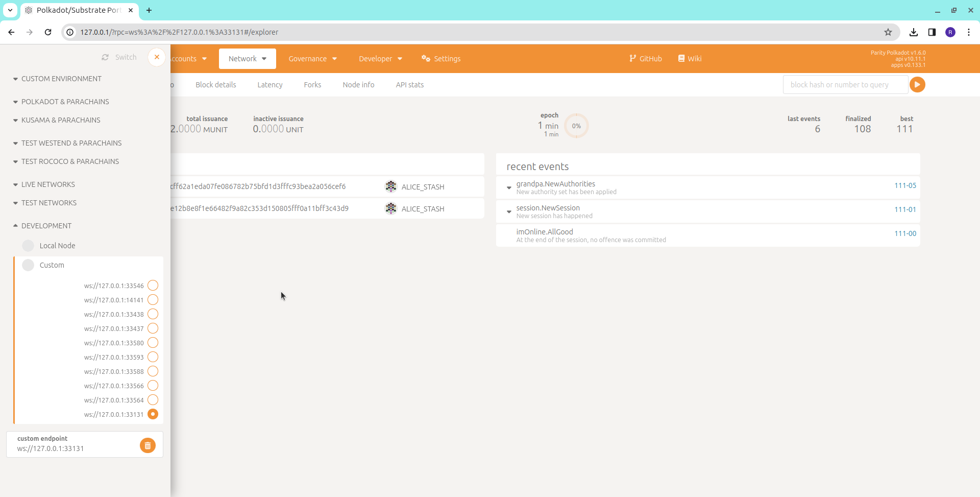The width and height of the screenshot is (980, 497).
Task: Expand CUSTOM ENVIRONMENT section
Action: [57, 79]
